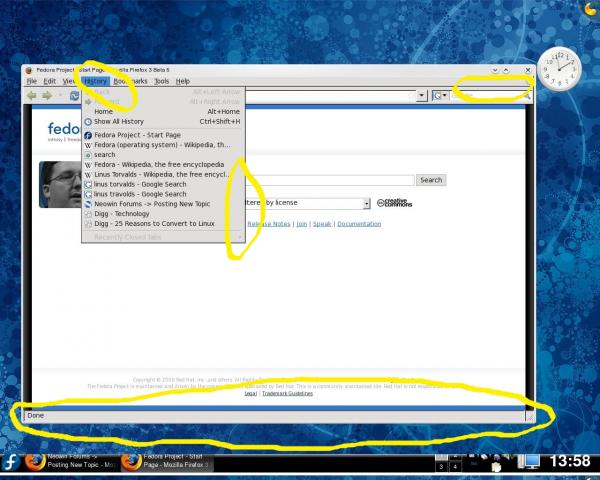Open the 'by license' filter combo box

tap(308, 203)
